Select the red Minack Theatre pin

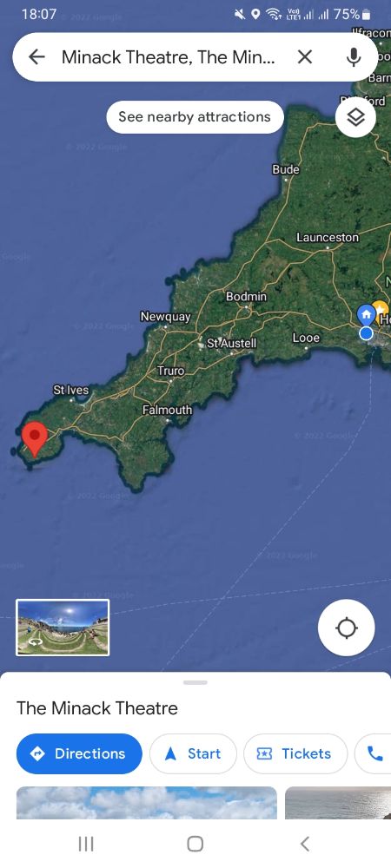pyautogui.click(x=35, y=439)
